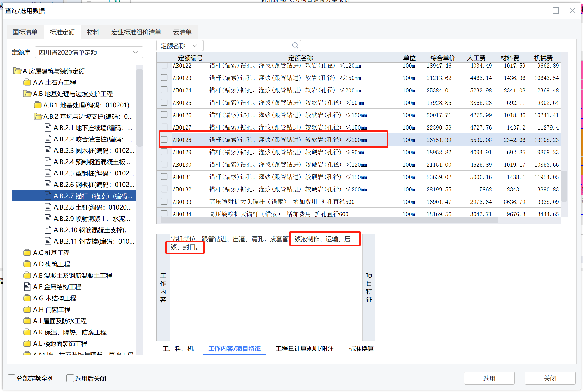Click the A.B.2.8 土钉 document icon
Image resolution: width=583 pixels, height=392 pixels.
(x=48, y=207)
